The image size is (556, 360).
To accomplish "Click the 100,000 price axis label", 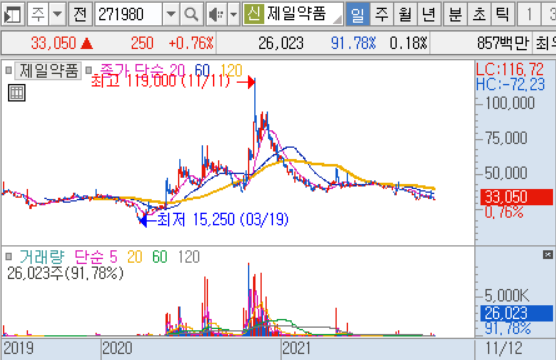I will pos(510,103).
